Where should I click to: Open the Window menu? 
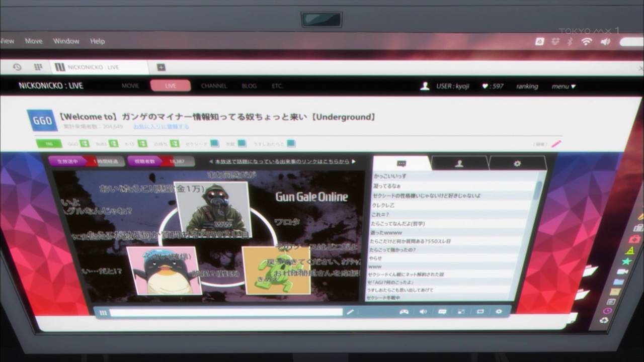click(x=66, y=41)
